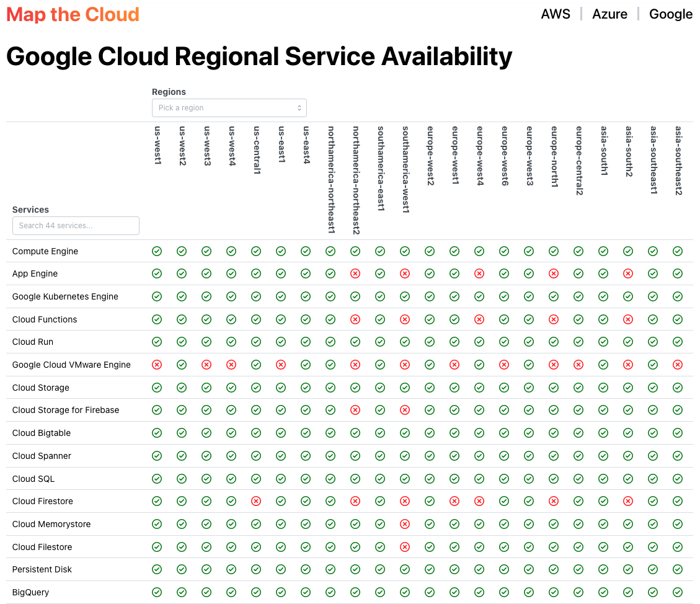Open the Azure cloud tab
The image size is (700, 604).
click(x=609, y=14)
